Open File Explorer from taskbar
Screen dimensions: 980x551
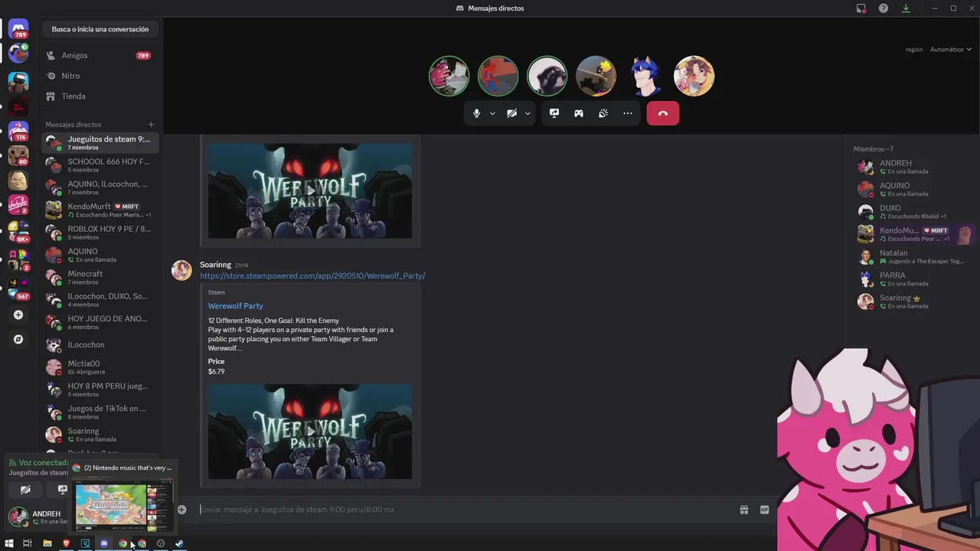click(47, 543)
